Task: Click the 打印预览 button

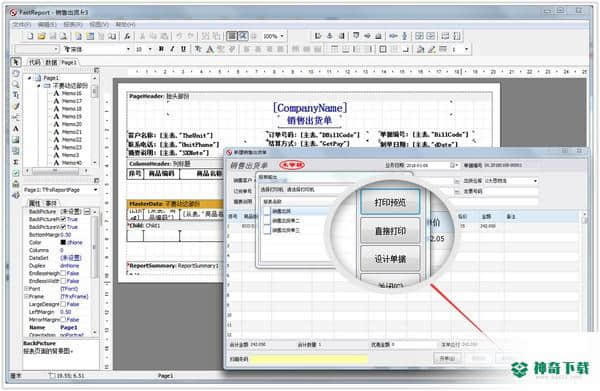Action: click(x=390, y=202)
